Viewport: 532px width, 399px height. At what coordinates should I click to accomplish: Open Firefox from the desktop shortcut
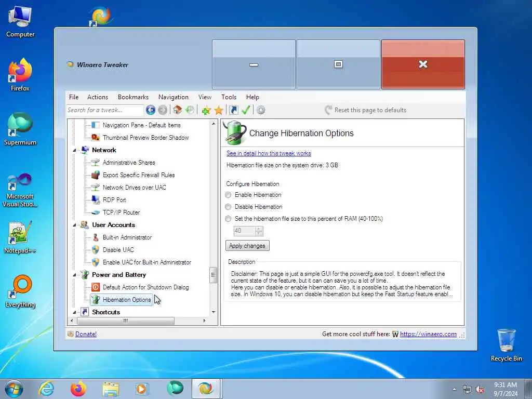point(20,75)
